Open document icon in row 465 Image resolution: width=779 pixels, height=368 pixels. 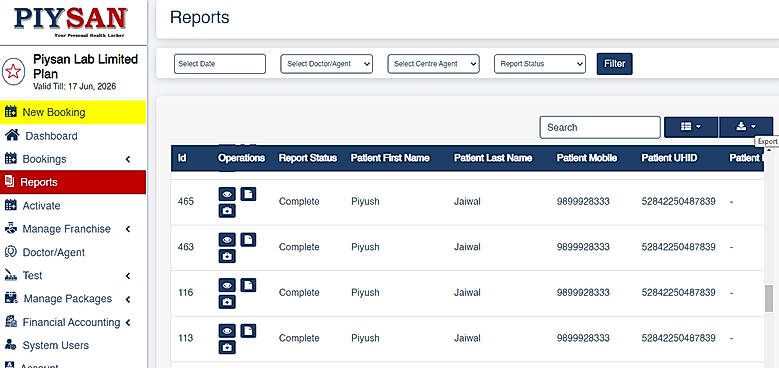(248, 194)
